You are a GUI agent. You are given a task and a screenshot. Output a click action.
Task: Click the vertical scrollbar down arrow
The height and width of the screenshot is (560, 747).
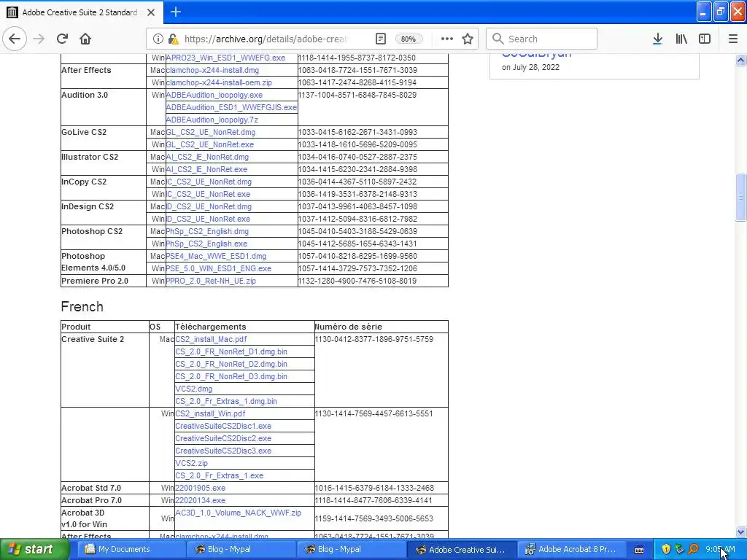tap(740, 532)
